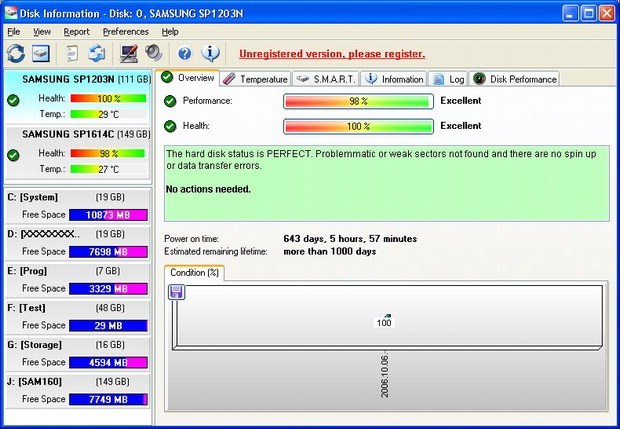The height and width of the screenshot is (429, 620).
Task: Click the unregistered version register link
Action: pyautogui.click(x=332, y=53)
